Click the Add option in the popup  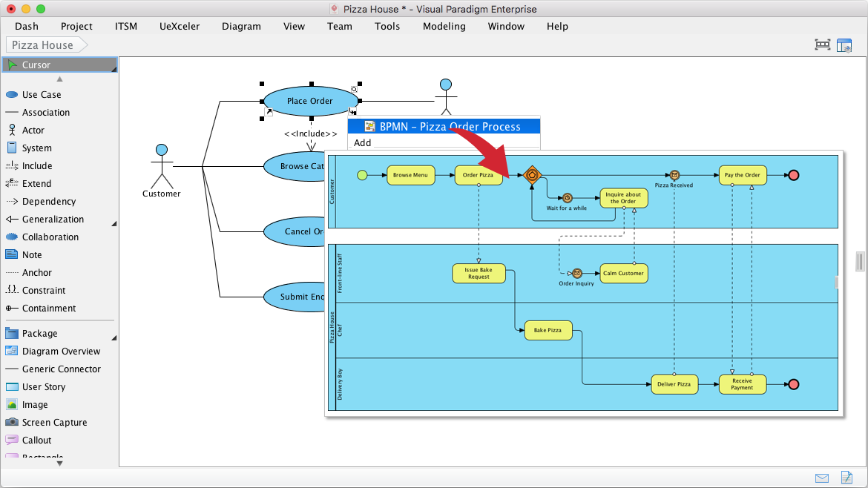coord(363,142)
